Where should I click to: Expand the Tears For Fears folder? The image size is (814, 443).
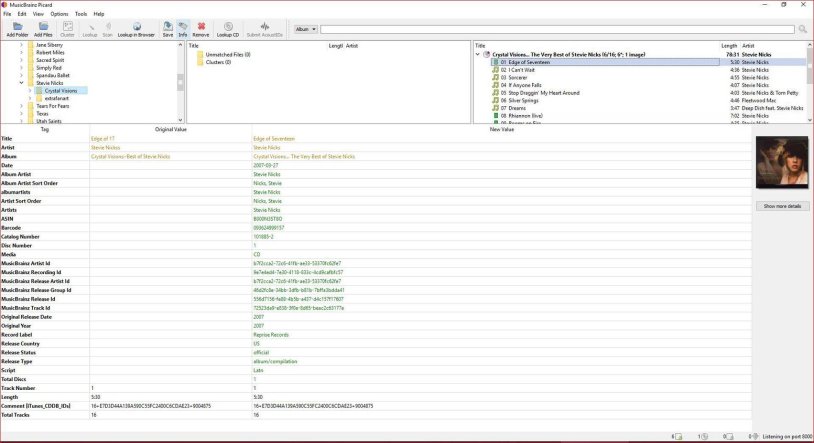click(21, 105)
